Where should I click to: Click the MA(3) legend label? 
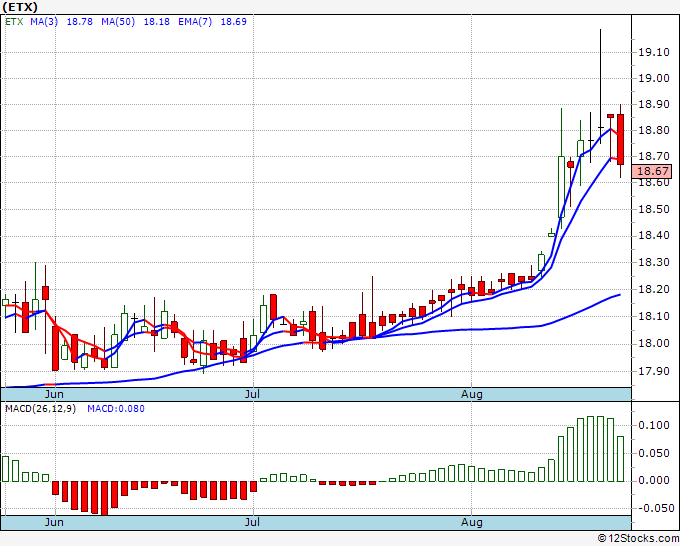coord(44,22)
